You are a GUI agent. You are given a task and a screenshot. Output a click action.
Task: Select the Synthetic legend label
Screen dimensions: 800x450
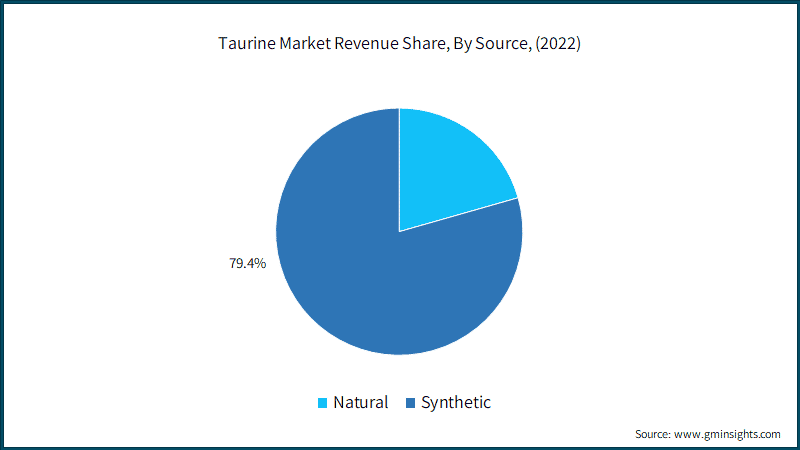(456, 403)
